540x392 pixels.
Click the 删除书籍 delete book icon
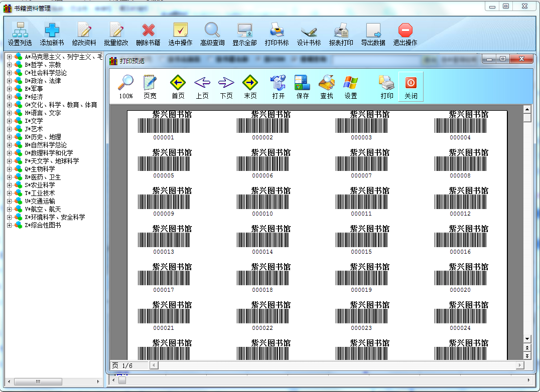[x=148, y=34]
